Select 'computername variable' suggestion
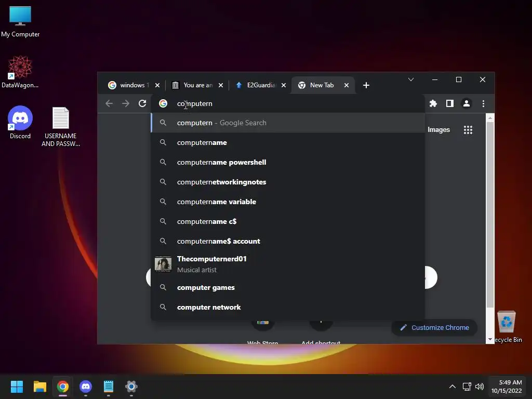 pyautogui.click(x=288, y=202)
